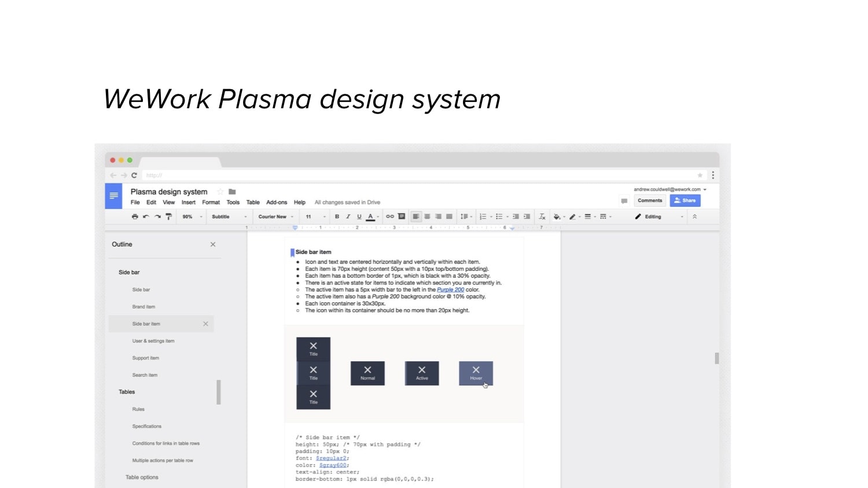This screenshot has width=868, height=488.
Task: Open the browser three-dot menu
Action: pos(713,175)
